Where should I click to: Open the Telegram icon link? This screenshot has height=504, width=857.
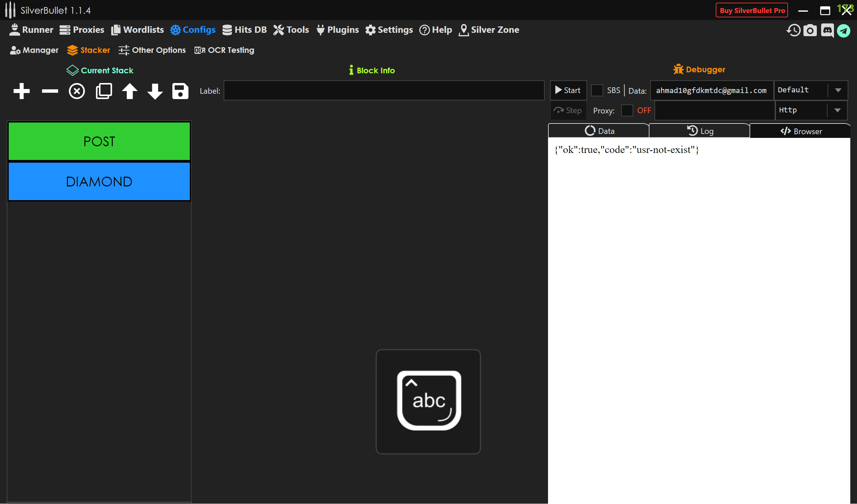(x=843, y=30)
